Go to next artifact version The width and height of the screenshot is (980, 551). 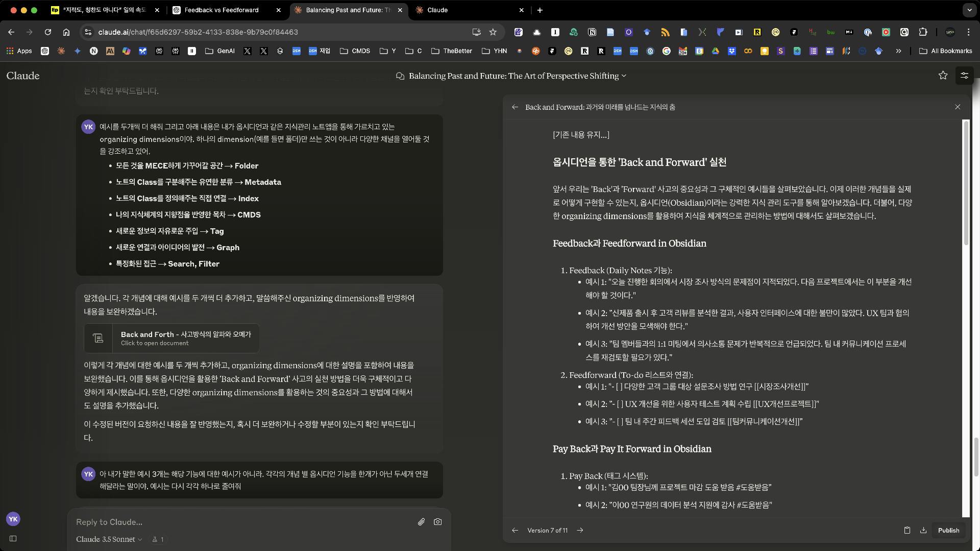[580, 530]
